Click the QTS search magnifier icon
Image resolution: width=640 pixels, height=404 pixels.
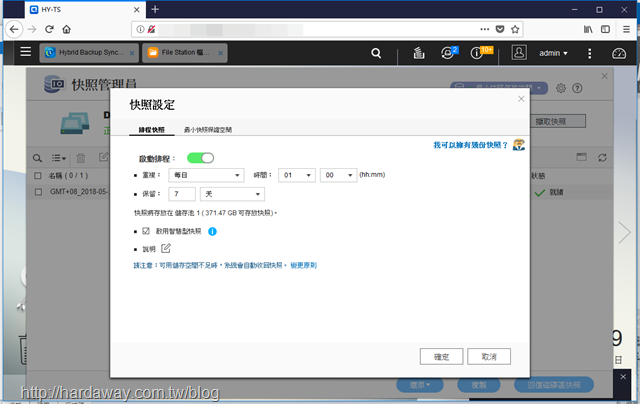coord(376,53)
